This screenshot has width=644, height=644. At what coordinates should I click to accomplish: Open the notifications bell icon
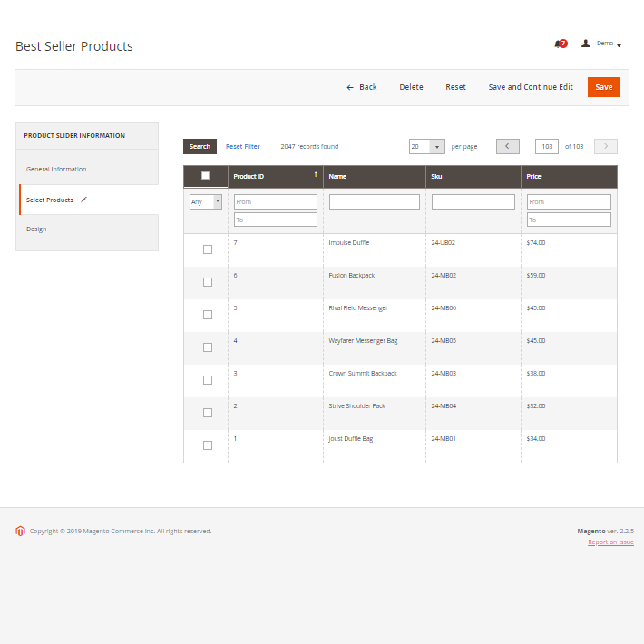click(x=559, y=44)
